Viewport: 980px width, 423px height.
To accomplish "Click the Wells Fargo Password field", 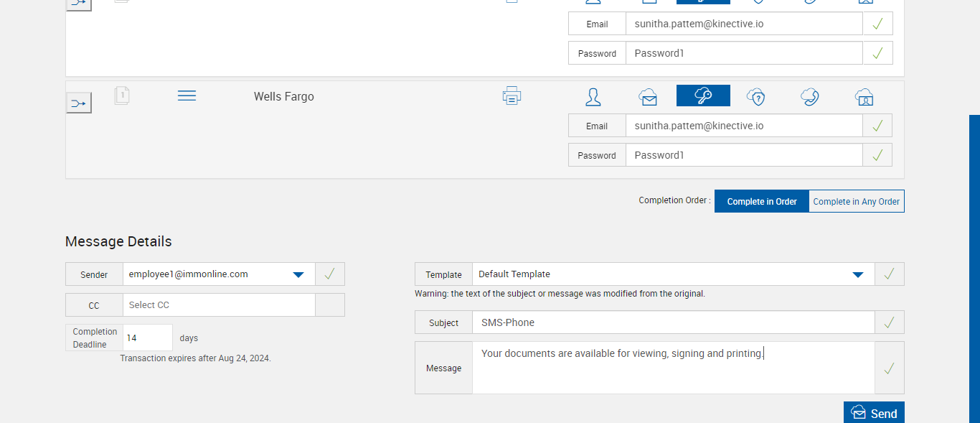I will (743, 155).
